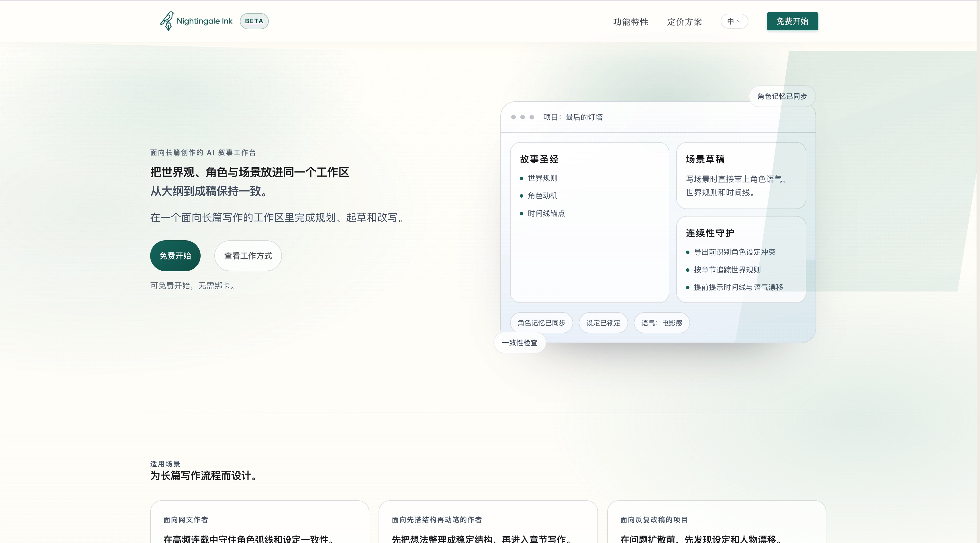980x543 pixels.
Task: Click the 一致性检查 floating badge
Action: coord(519,343)
